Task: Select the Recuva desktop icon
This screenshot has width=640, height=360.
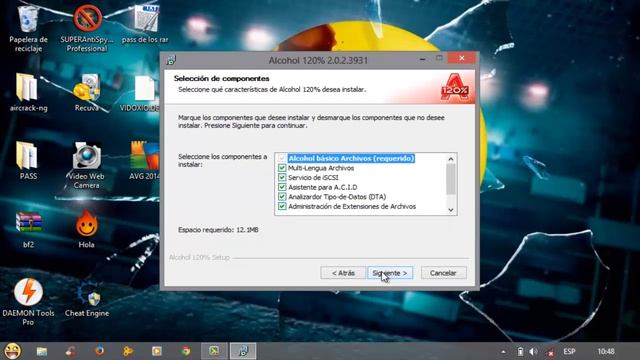Action: click(x=87, y=93)
